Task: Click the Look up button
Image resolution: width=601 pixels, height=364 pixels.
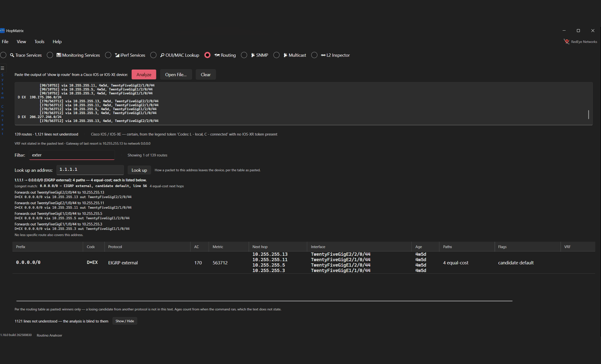Action: click(139, 170)
